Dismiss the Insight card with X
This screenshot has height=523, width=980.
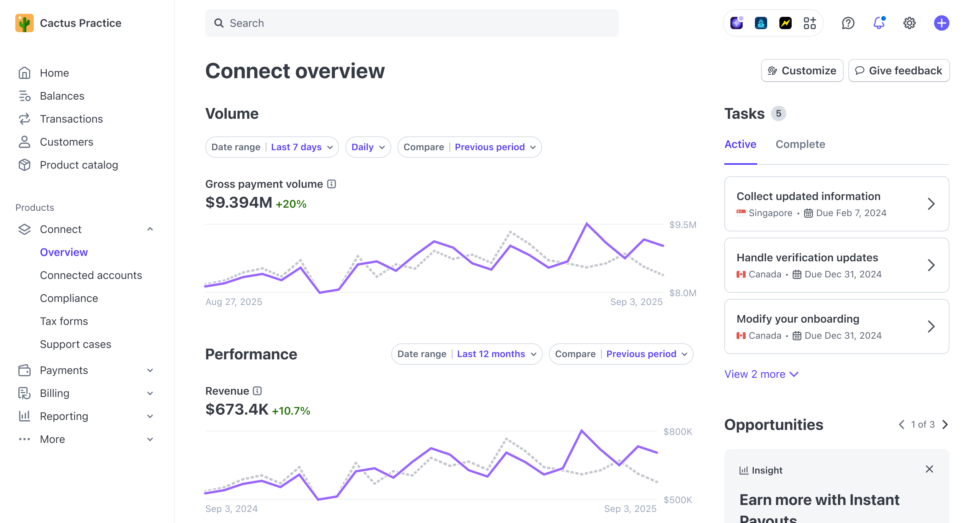[x=929, y=469]
